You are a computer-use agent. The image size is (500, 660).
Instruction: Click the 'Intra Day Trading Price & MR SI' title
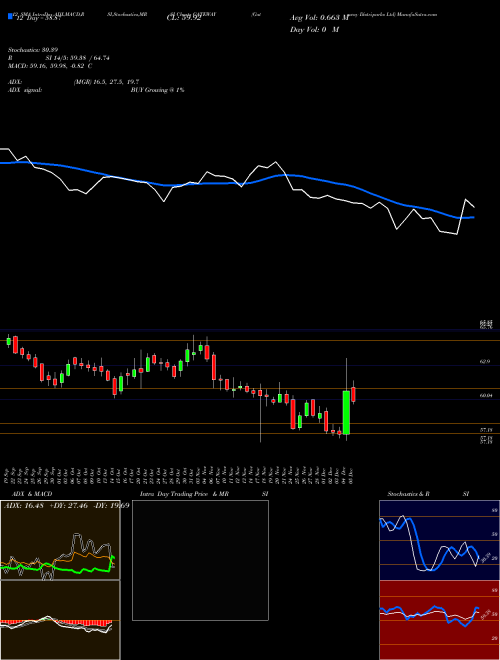point(204,494)
